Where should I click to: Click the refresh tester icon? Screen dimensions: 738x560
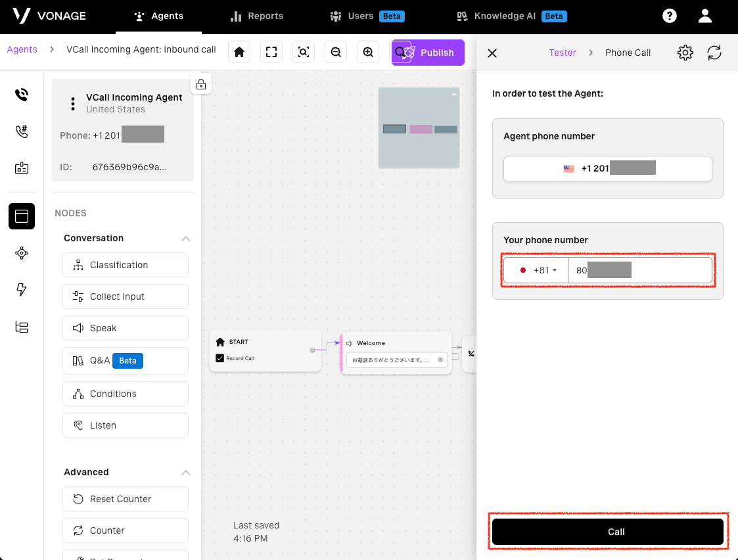pyautogui.click(x=714, y=53)
